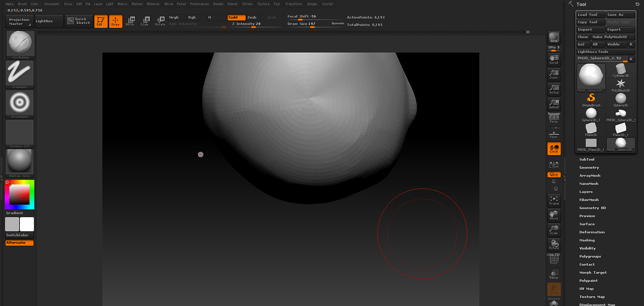
Task: Expand the Deformation subpalette
Action: (592, 232)
